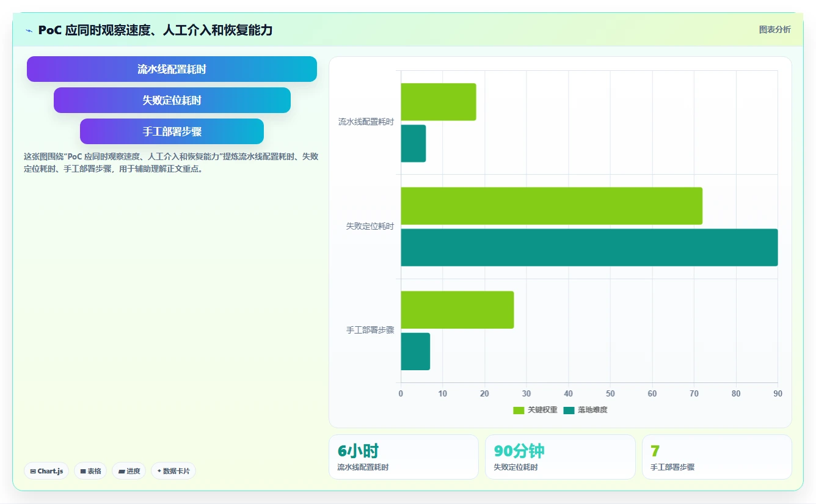
Task: Click the 表格 tag chip
Action: (x=90, y=471)
